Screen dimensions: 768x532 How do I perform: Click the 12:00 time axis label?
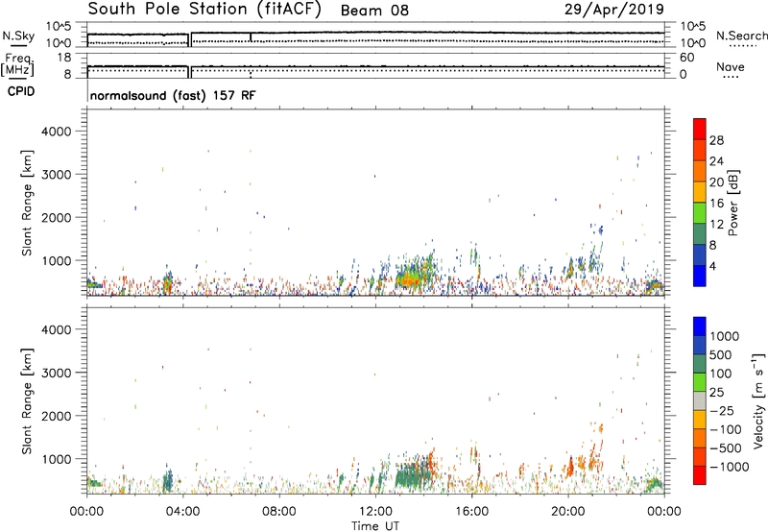coord(375,512)
